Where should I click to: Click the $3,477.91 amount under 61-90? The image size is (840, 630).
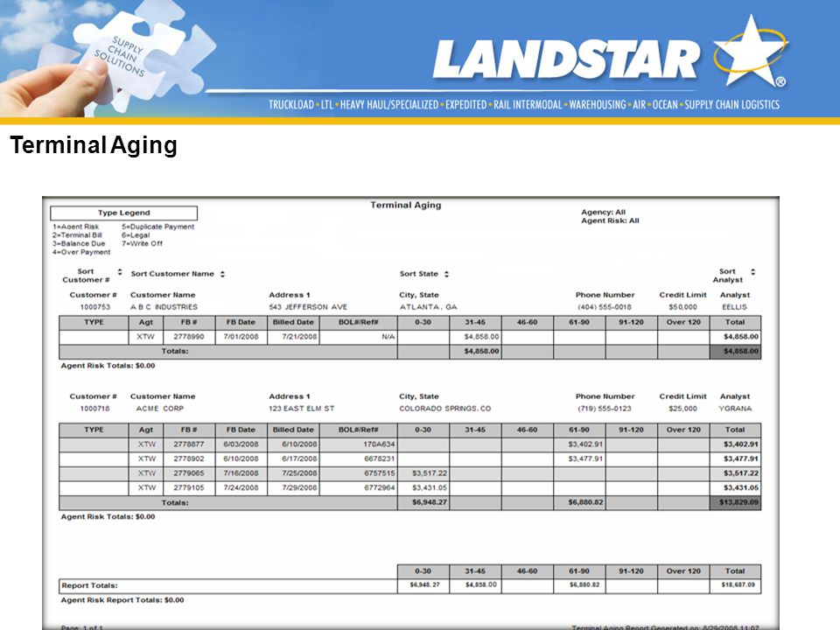click(x=585, y=458)
